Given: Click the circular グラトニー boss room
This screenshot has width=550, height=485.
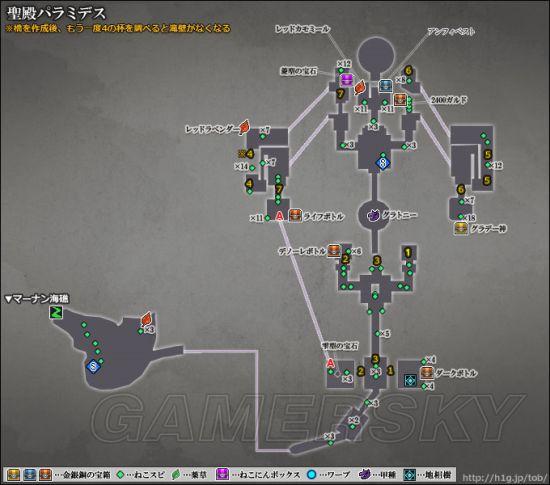Looking at the screenshot, I should [375, 216].
